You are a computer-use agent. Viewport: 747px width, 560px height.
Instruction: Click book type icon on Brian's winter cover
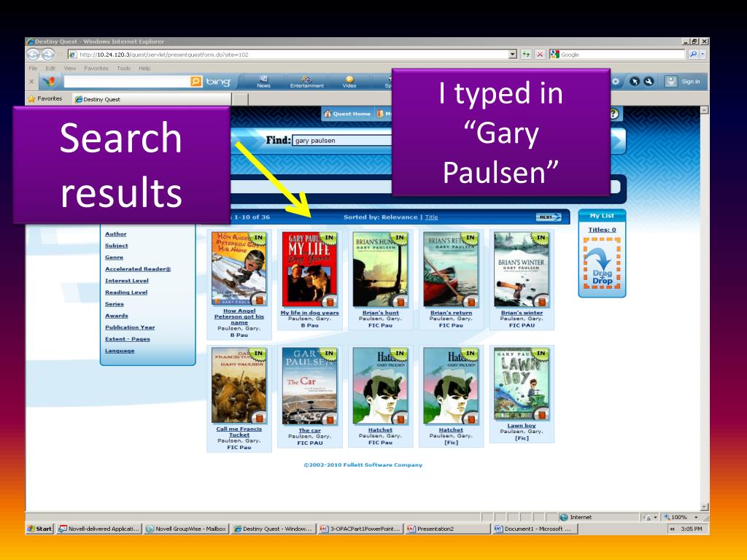click(x=541, y=301)
